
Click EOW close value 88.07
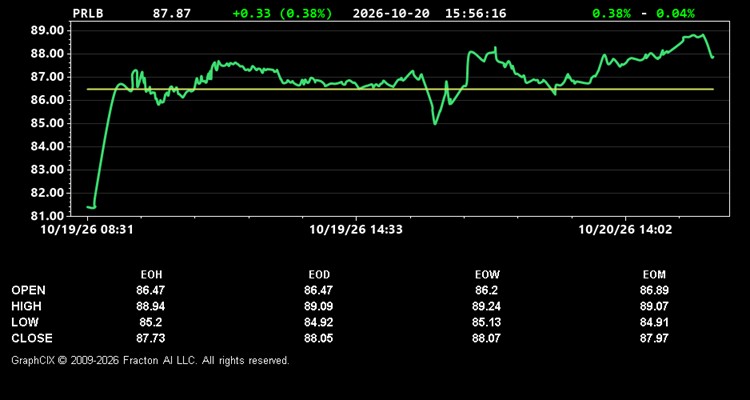(486, 338)
